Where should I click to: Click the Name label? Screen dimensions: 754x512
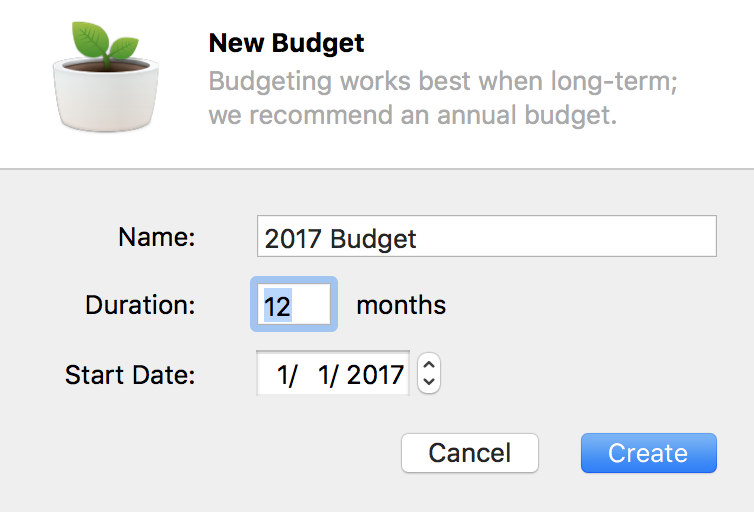click(157, 237)
